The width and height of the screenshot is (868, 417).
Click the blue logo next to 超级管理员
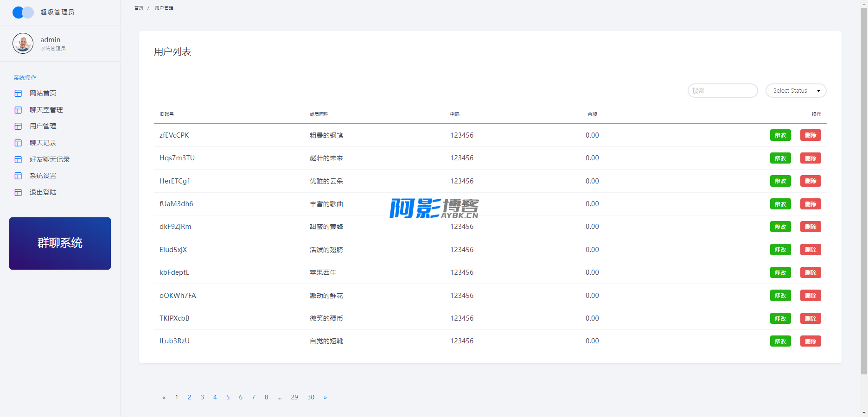23,13
